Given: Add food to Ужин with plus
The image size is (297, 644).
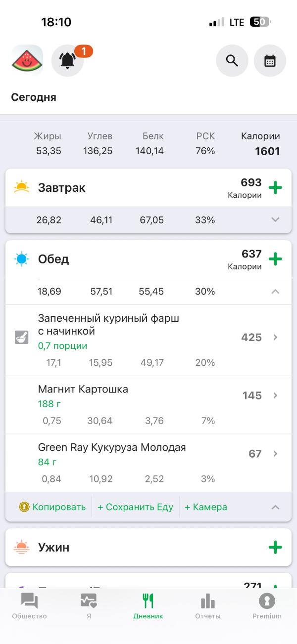Looking at the screenshot, I should (275, 547).
